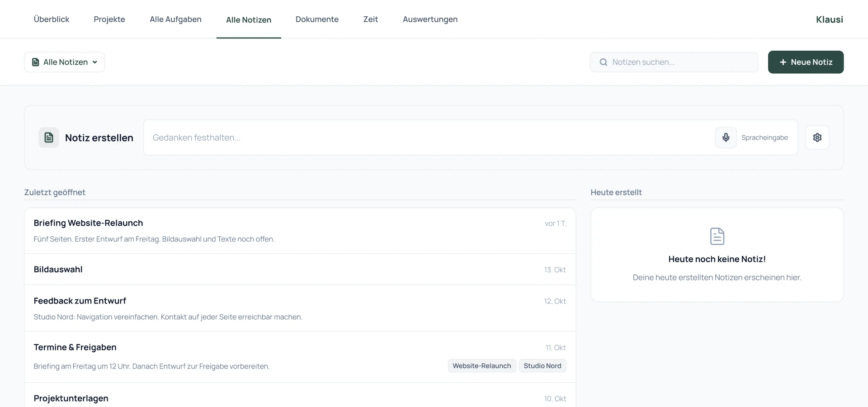Focus the Notizen suchen search field
868x407 pixels.
click(x=674, y=62)
